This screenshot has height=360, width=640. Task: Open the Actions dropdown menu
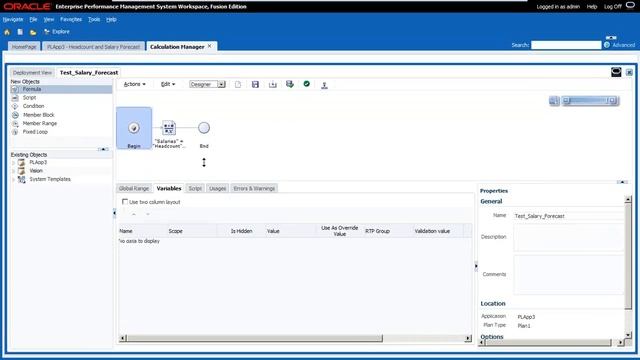pyautogui.click(x=134, y=84)
